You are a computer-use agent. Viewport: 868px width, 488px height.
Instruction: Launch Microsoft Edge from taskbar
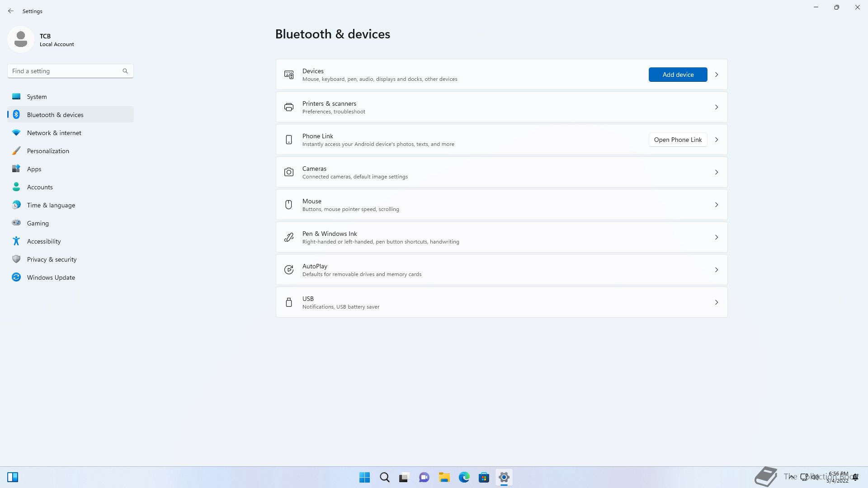coord(464,477)
